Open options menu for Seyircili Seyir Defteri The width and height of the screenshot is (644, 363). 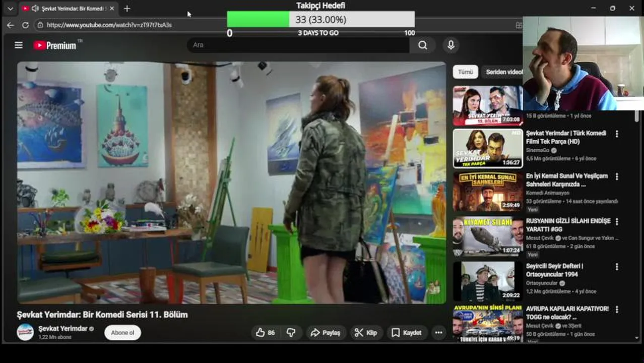(617, 267)
